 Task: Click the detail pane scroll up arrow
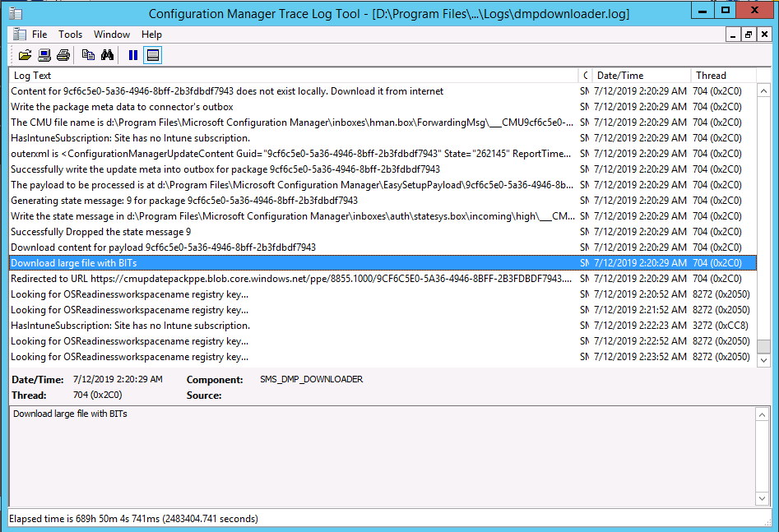pyautogui.click(x=762, y=414)
